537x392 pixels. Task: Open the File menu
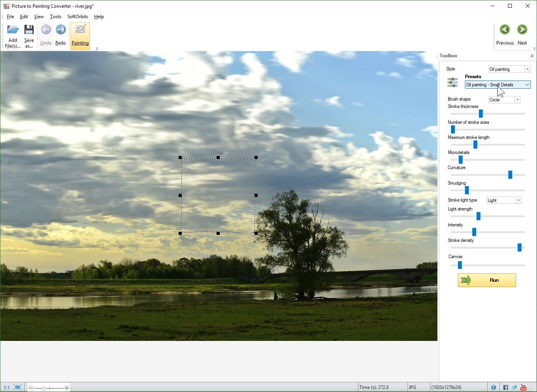coord(10,17)
